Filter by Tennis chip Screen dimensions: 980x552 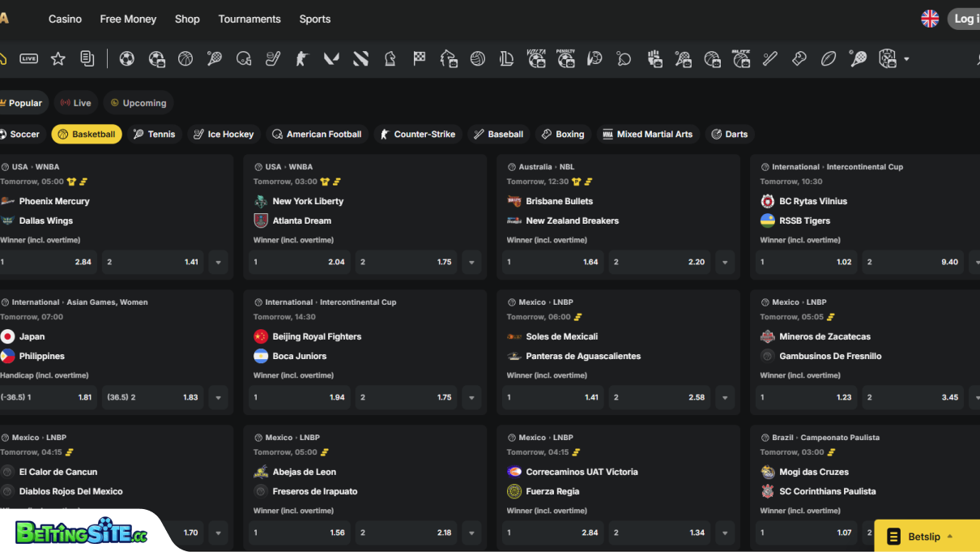(154, 134)
